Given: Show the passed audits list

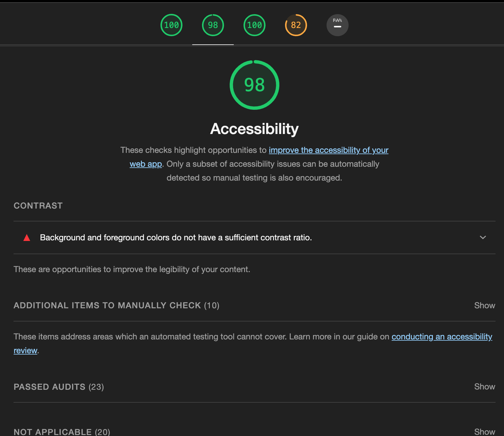Looking at the screenshot, I should 484,387.
